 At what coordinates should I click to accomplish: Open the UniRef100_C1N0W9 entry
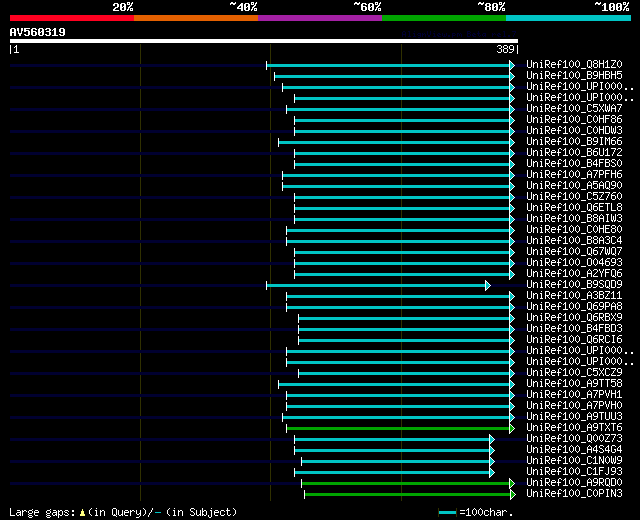574,461
